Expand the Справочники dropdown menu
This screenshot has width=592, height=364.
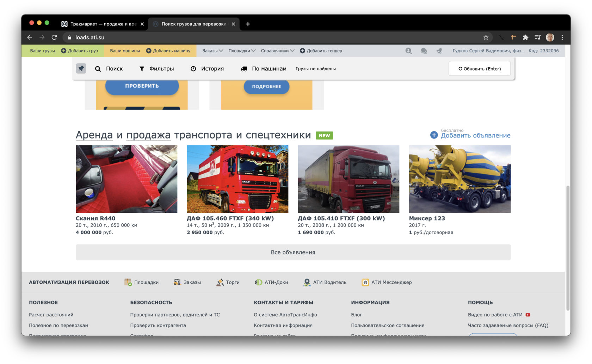click(x=278, y=51)
